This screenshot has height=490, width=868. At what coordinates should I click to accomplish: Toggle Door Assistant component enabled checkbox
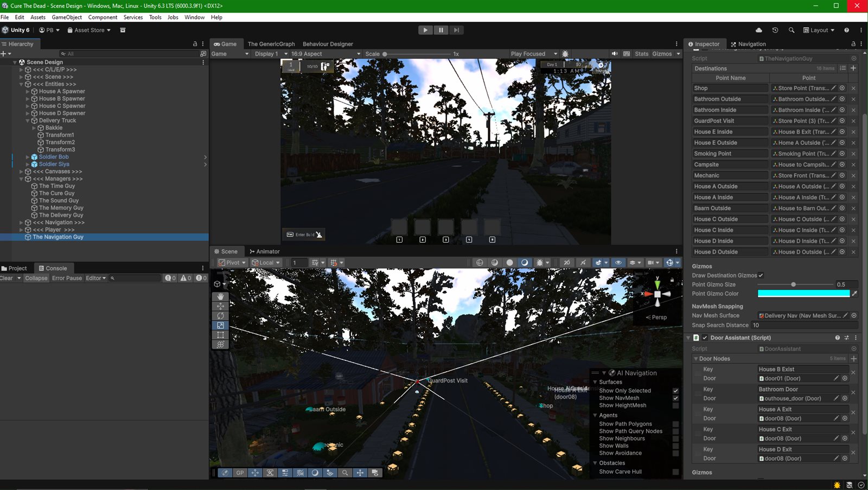click(705, 338)
